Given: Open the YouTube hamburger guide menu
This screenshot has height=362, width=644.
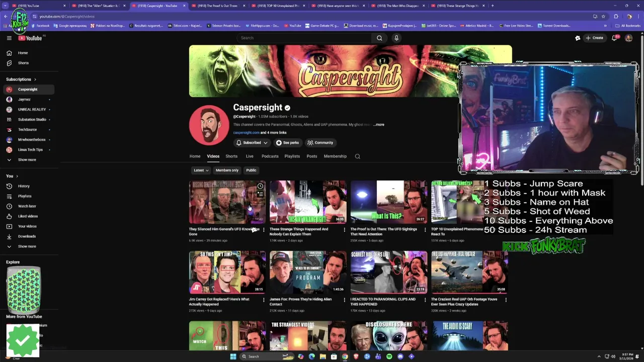Looking at the screenshot, I should (9, 38).
